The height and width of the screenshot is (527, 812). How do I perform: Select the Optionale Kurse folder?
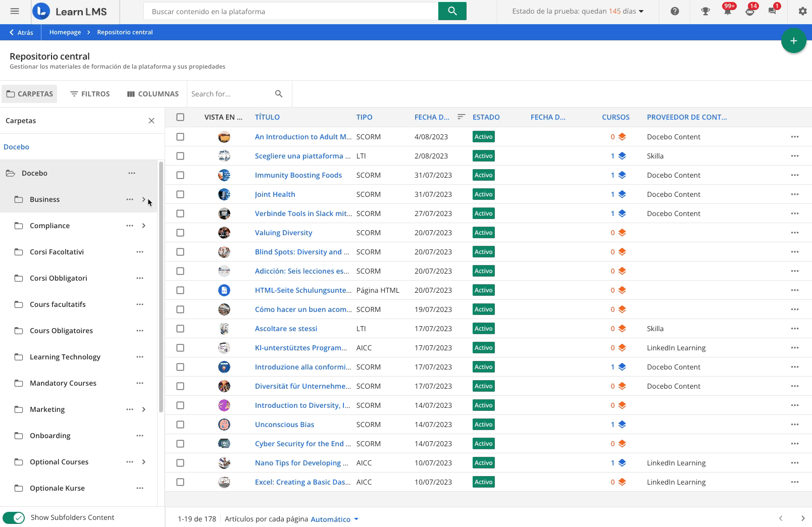click(x=57, y=488)
